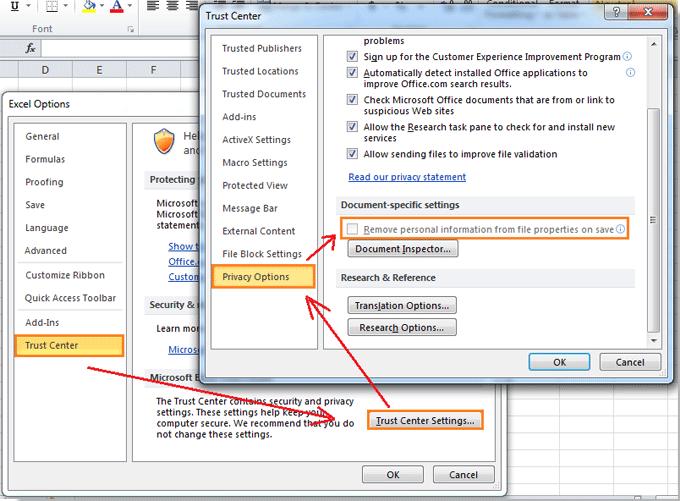Open Trusted Publishers in Trust Center
This screenshot has height=501, width=680.
click(x=262, y=49)
